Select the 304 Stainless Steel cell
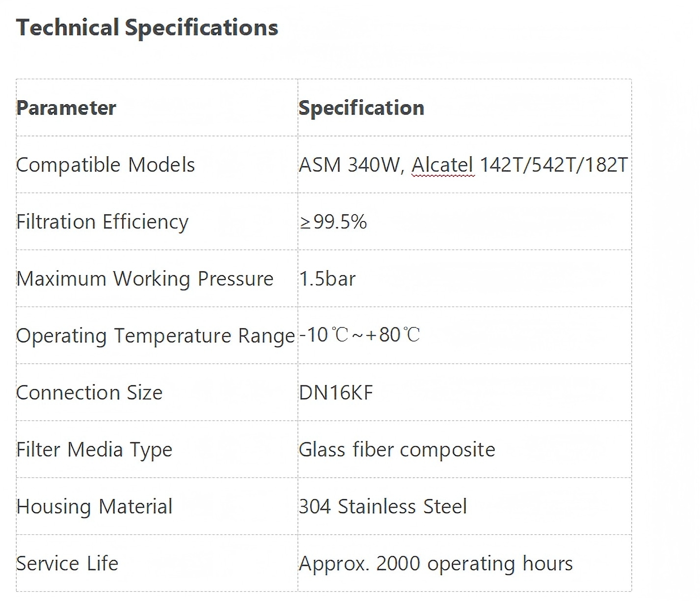Image resolution: width=700 pixels, height=601 pixels. 383,507
